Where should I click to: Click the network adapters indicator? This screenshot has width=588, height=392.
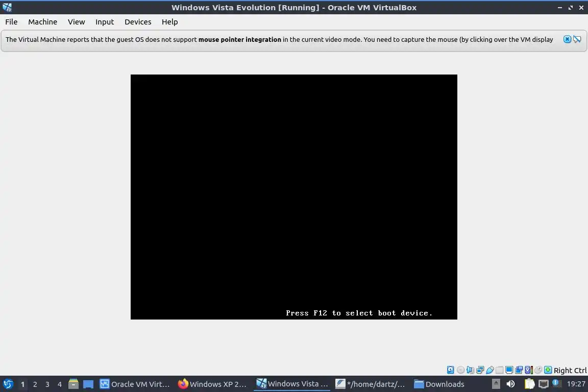coord(480,370)
